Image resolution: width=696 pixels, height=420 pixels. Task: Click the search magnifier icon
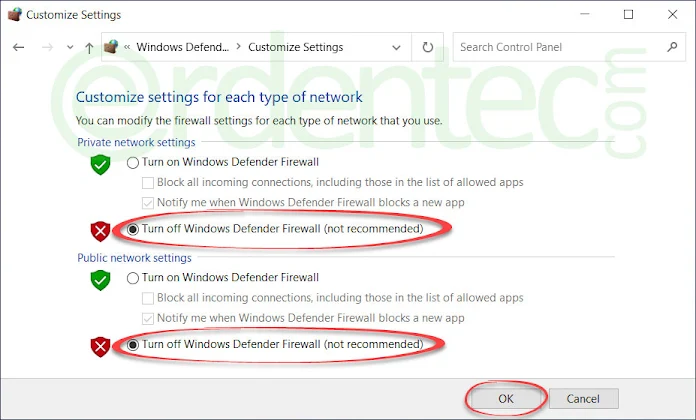pos(672,47)
